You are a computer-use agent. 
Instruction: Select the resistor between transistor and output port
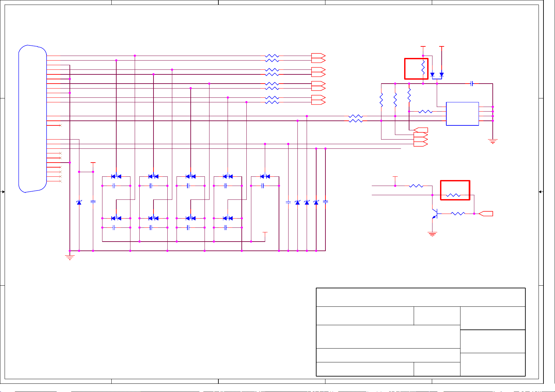tap(458, 214)
